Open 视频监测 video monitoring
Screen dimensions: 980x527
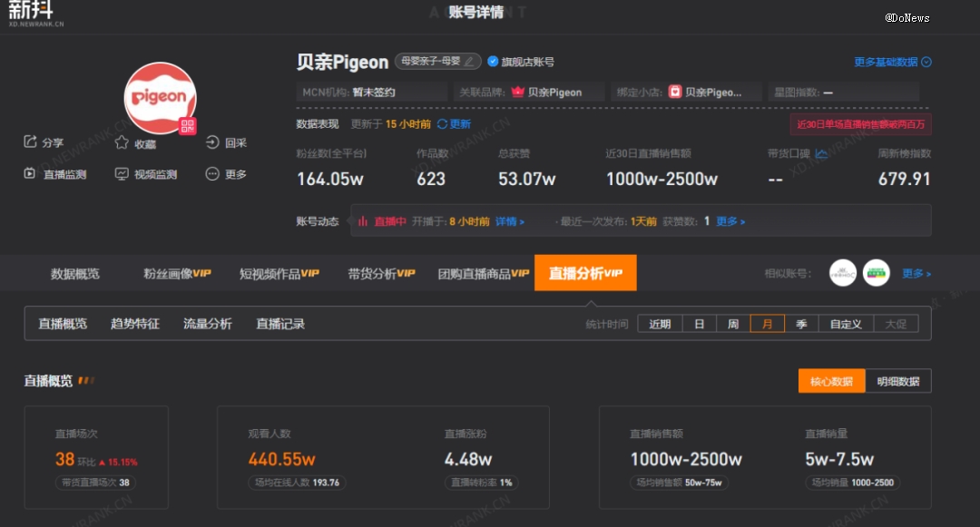(x=122, y=173)
